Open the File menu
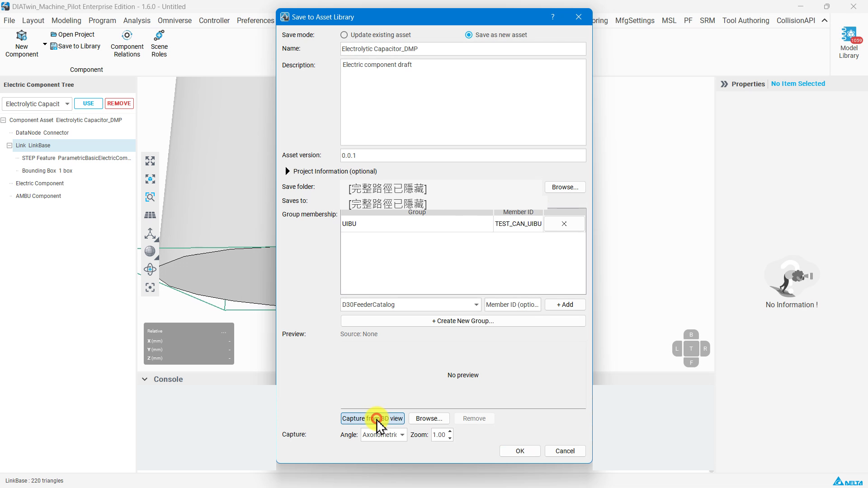This screenshot has height=488, width=868. click(9, 20)
